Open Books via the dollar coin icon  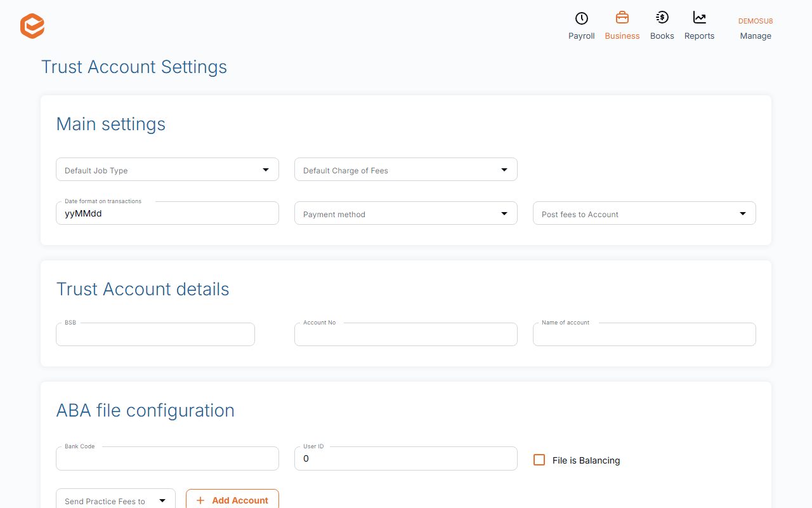pyautogui.click(x=662, y=18)
